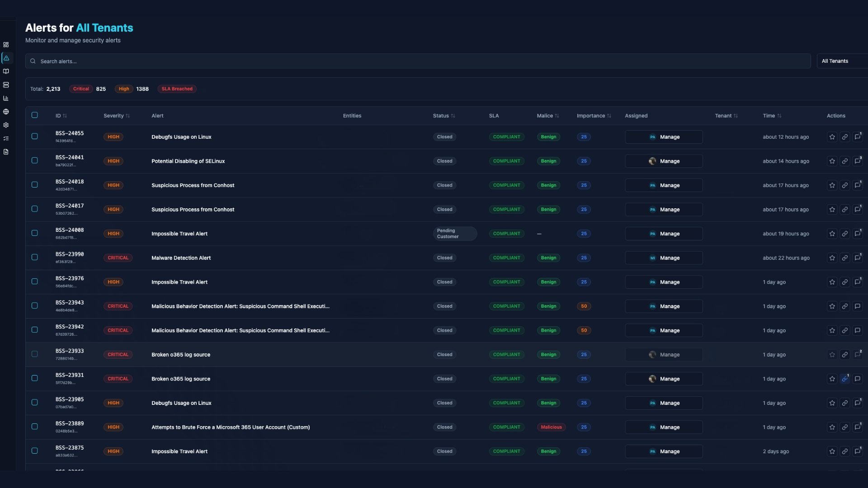Open the alerts triangle icon in sidebar
Image resolution: width=868 pixels, height=488 pixels.
click(x=6, y=58)
